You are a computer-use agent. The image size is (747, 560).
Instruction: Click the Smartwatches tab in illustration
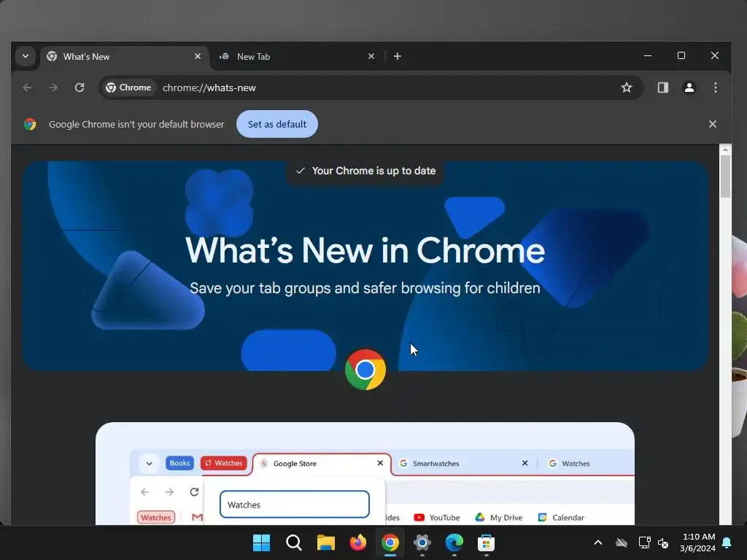pos(463,463)
